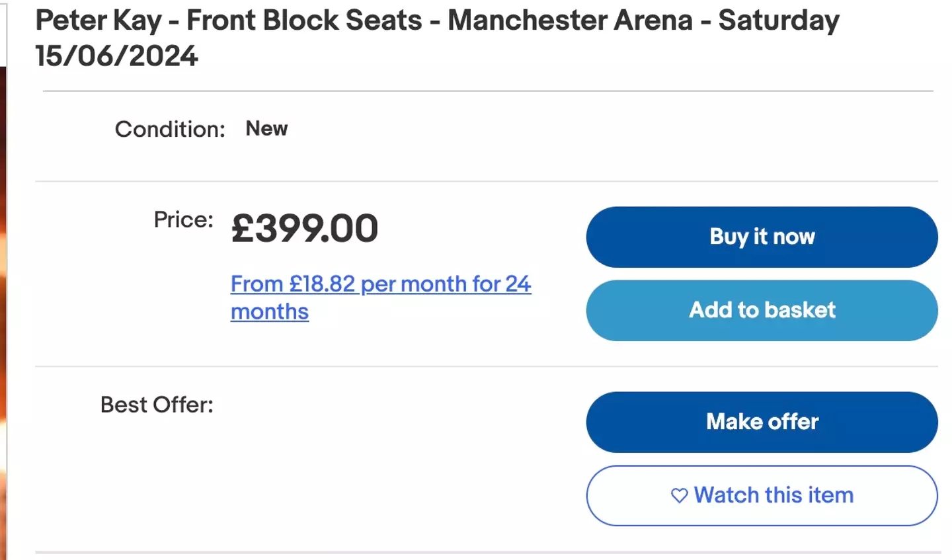Click 'Peter Kay' in the listing title
The width and height of the screenshot is (952, 560).
[x=99, y=20]
